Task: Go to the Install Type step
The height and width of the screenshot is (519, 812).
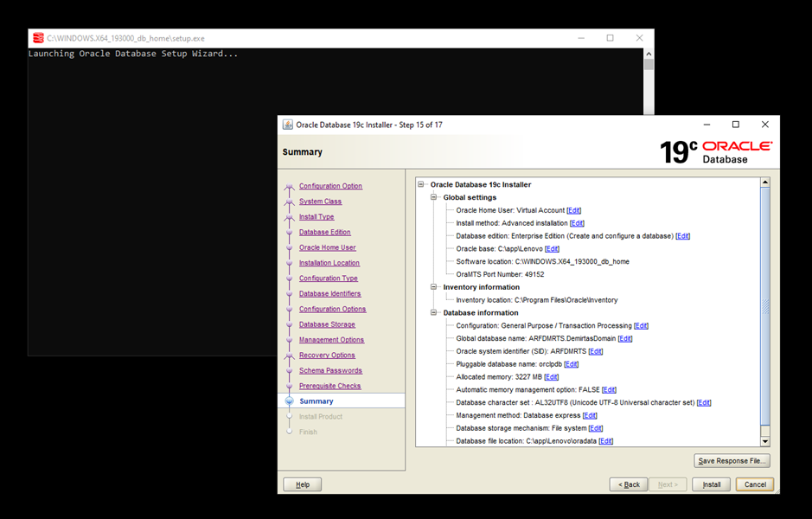Action: click(x=316, y=217)
